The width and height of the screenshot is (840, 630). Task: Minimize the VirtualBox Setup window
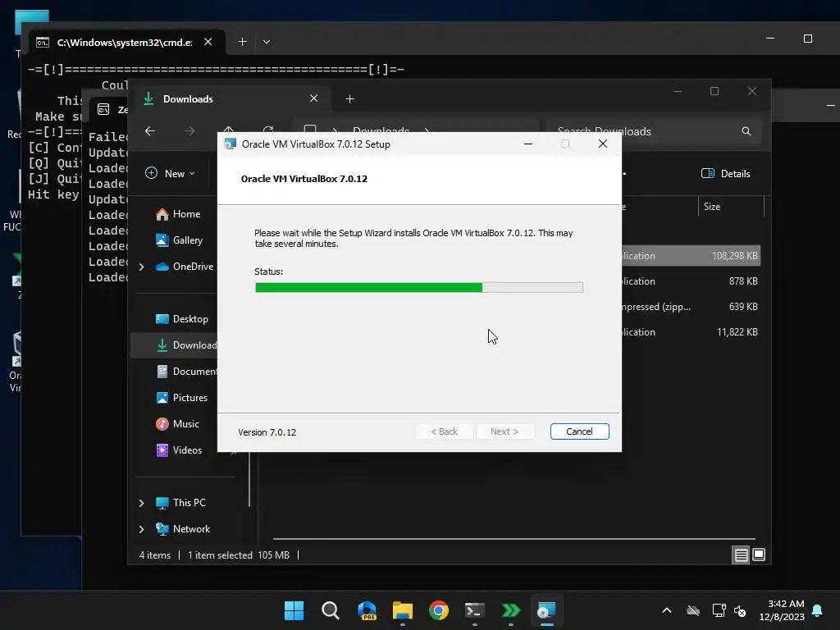pyautogui.click(x=528, y=144)
